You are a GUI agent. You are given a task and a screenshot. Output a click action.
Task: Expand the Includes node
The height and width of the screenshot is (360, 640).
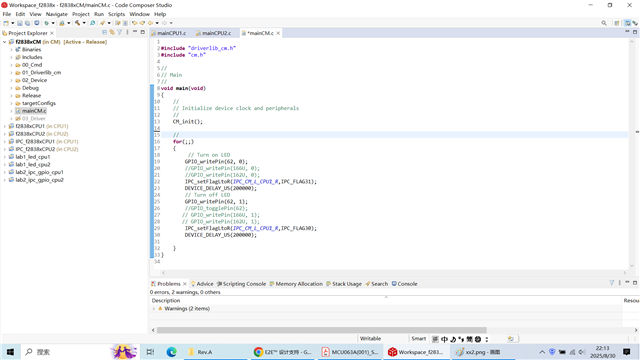[11, 58]
